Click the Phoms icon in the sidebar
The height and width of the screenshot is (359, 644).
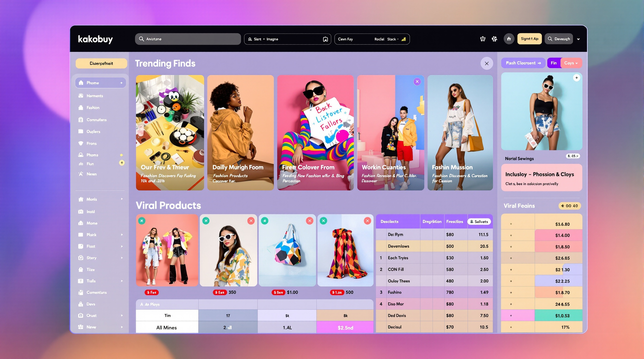pyautogui.click(x=81, y=155)
